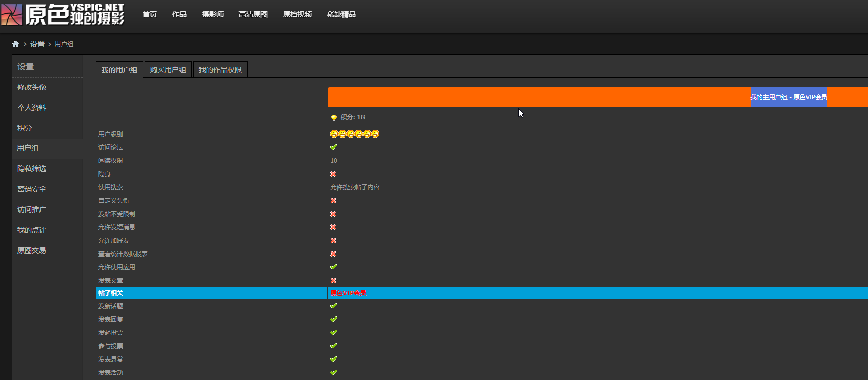The width and height of the screenshot is (868, 380).
Task: Click the 积分: 18 text
Action: coord(353,117)
